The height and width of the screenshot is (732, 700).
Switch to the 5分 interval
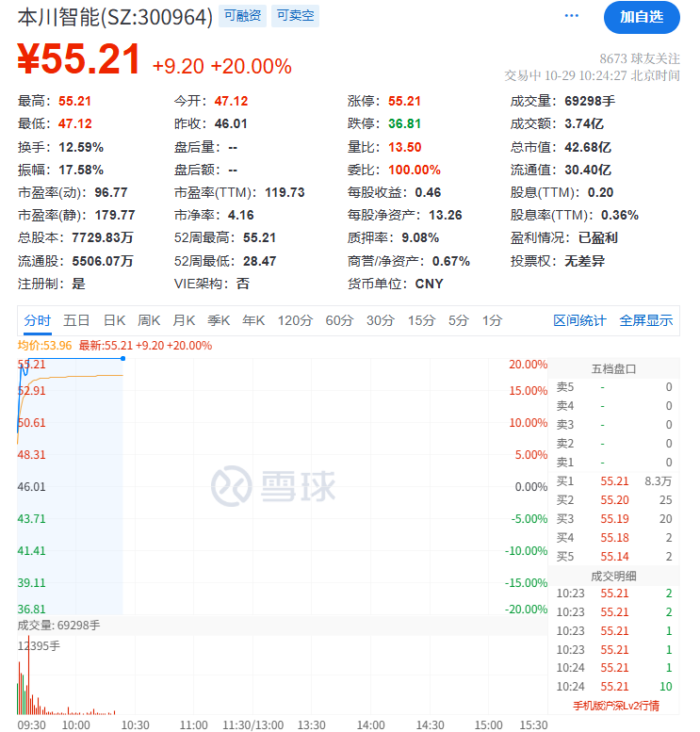coord(458,320)
